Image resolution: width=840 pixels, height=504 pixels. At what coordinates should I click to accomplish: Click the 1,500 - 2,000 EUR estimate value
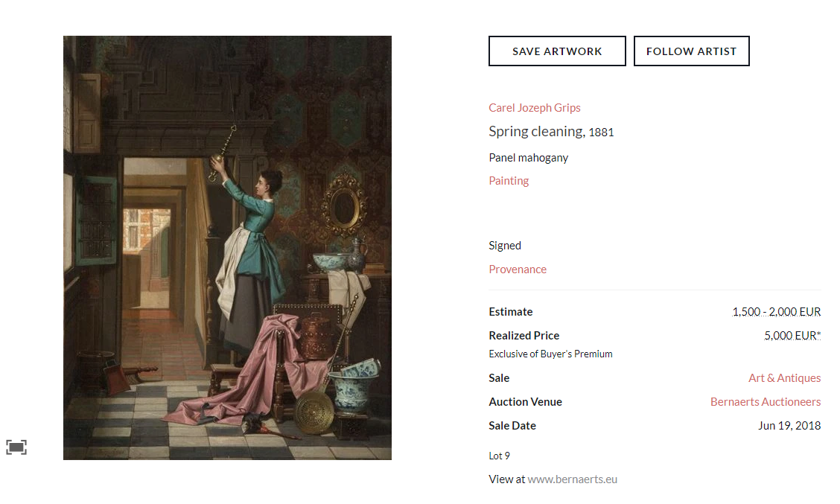(776, 312)
